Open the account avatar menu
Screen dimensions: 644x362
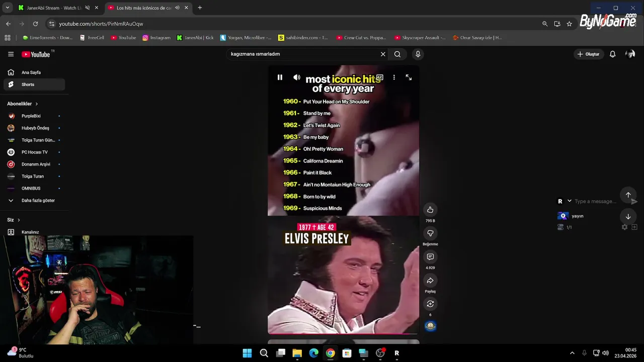click(x=630, y=54)
